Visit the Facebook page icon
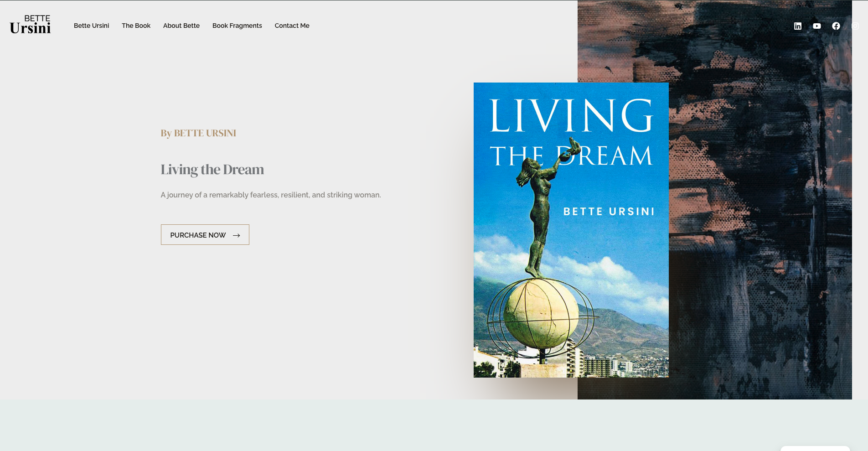Image resolution: width=868 pixels, height=451 pixels. pyautogui.click(x=836, y=26)
